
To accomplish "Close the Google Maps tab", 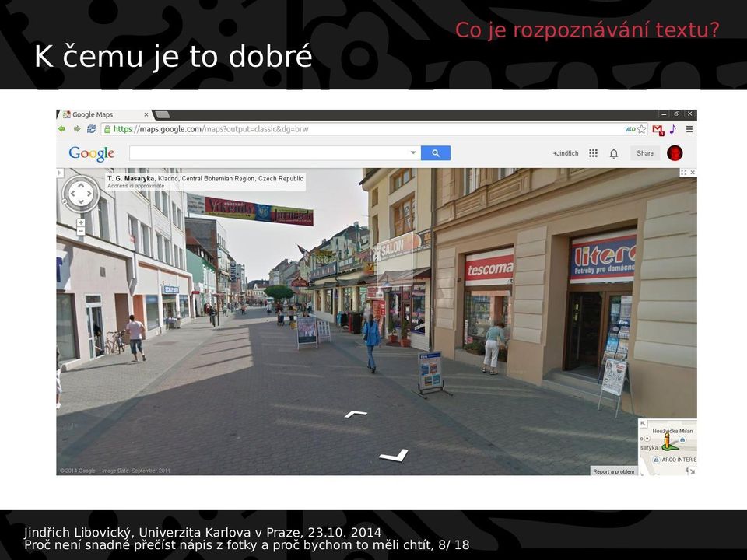I will 146,115.
